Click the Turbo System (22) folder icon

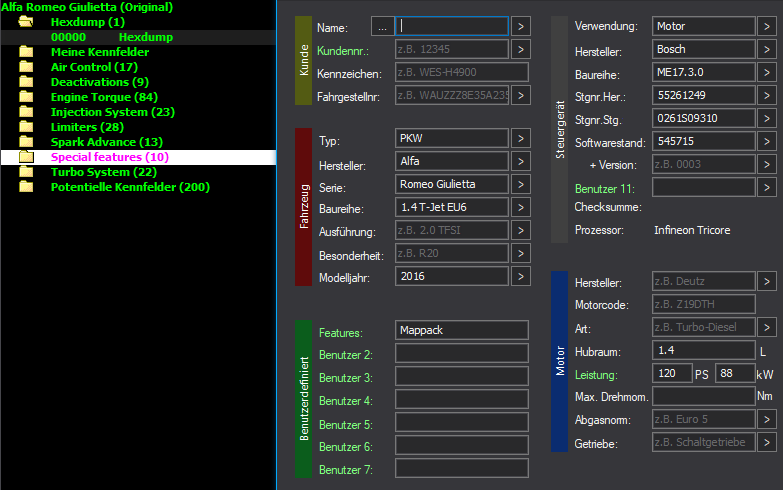(x=26, y=172)
